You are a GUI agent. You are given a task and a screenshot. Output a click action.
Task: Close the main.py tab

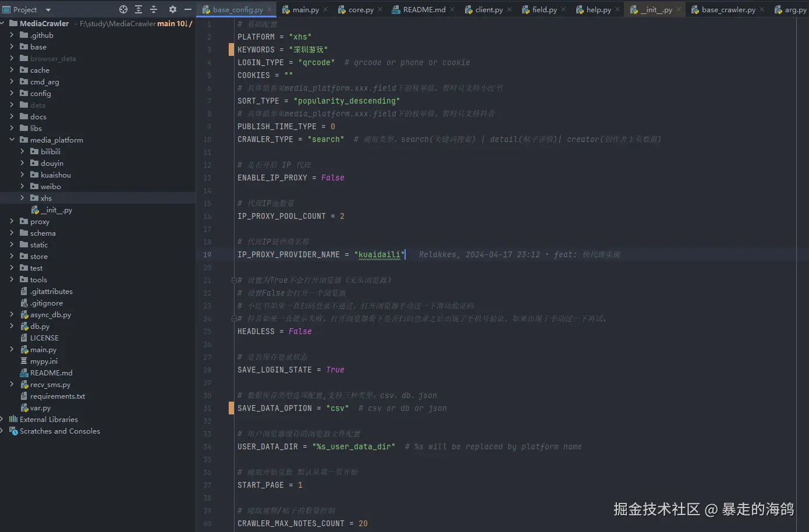coord(325,9)
